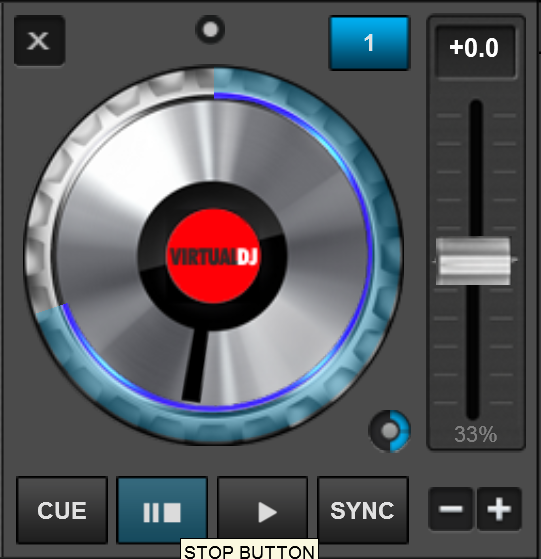This screenshot has height=559, width=541.
Task: Click the CUE button
Action: coord(62,510)
